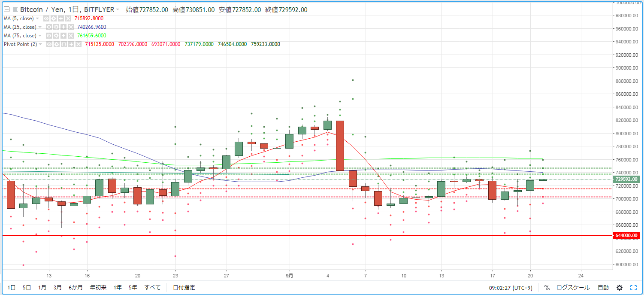Enter fullscreen mode with bracket icon

633,288
